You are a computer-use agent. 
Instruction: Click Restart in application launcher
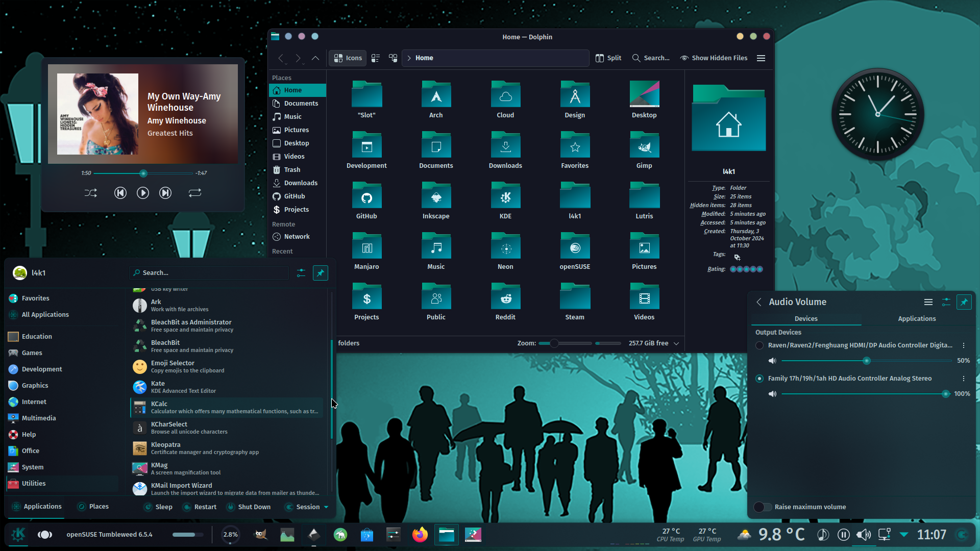point(200,507)
